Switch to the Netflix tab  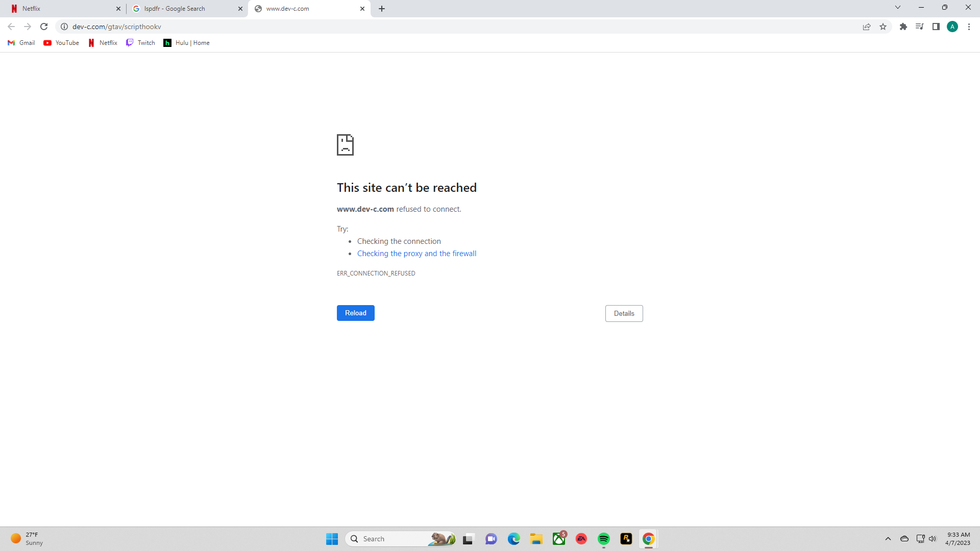point(61,9)
